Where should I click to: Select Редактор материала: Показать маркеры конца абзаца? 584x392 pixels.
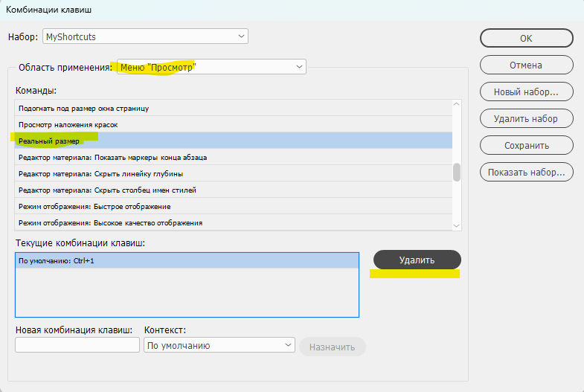tap(234, 157)
